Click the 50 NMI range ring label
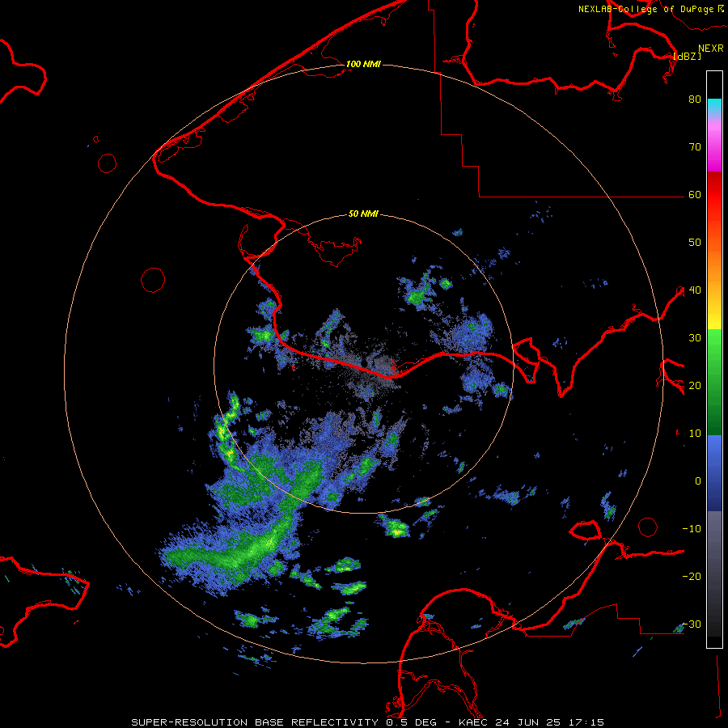This screenshot has width=728, height=728. 363,214
